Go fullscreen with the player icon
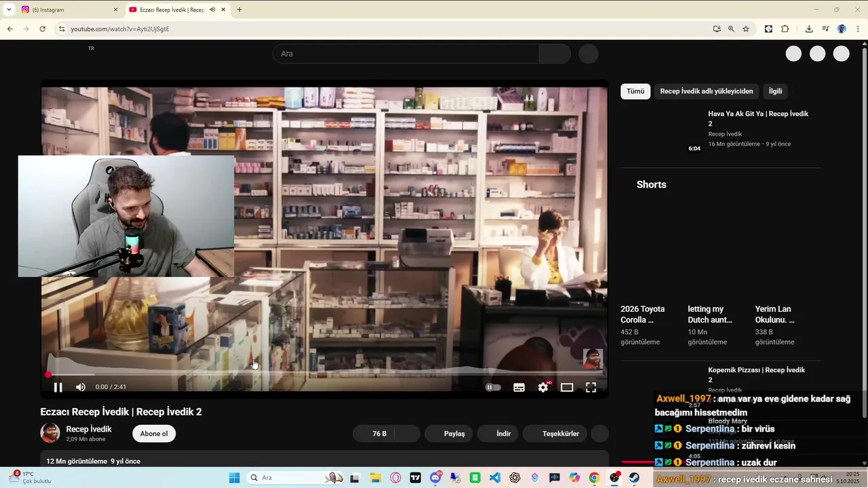Screen dimensions: 868x488 (591, 387)
